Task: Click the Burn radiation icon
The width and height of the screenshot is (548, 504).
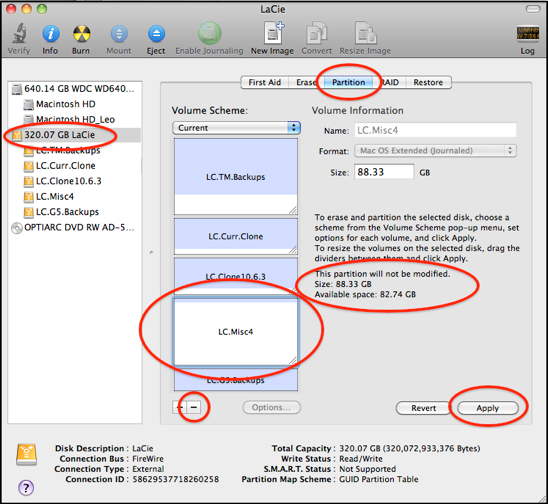Action: pos(81,34)
